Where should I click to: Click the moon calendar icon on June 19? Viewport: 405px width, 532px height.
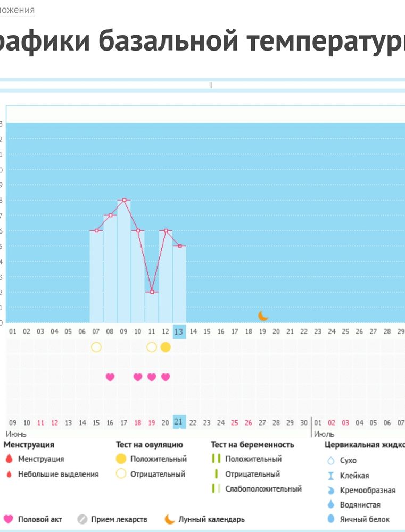(x=263, y=315)
